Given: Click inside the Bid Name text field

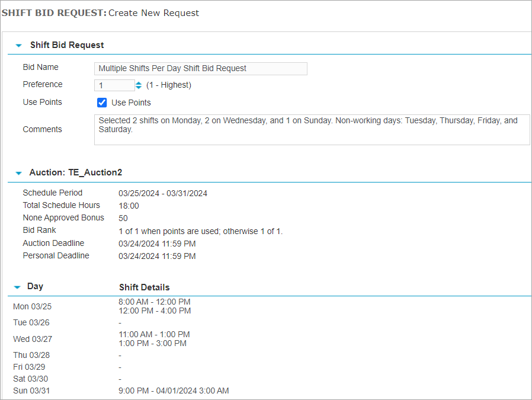Looking at the screenshot, I should click(x=200, y=69).
